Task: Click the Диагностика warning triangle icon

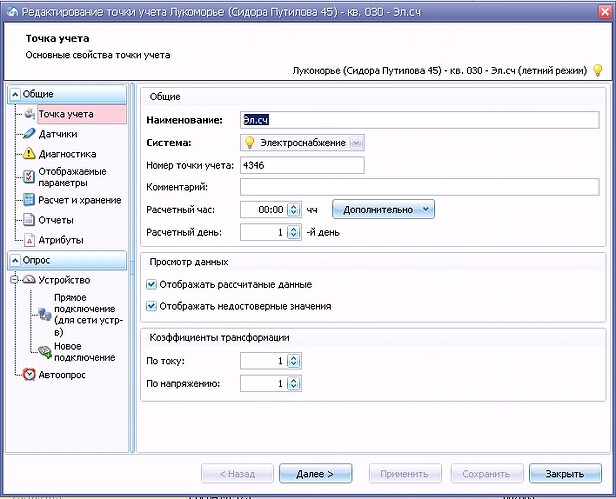Action: [x=29, y=153]
